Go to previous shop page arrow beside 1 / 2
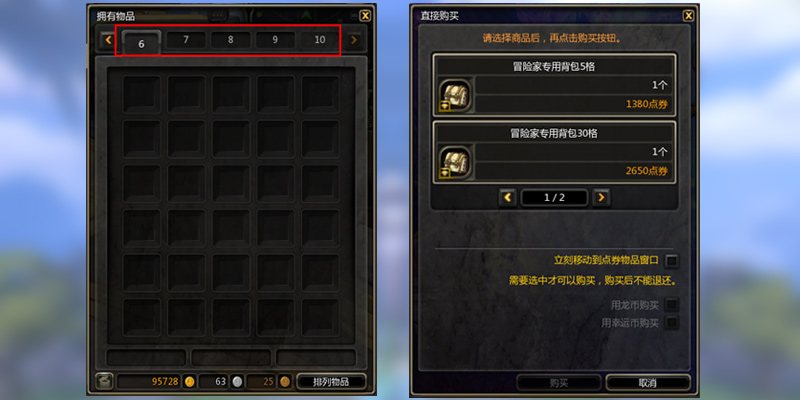The image size is (800, 400). [508, 197]
